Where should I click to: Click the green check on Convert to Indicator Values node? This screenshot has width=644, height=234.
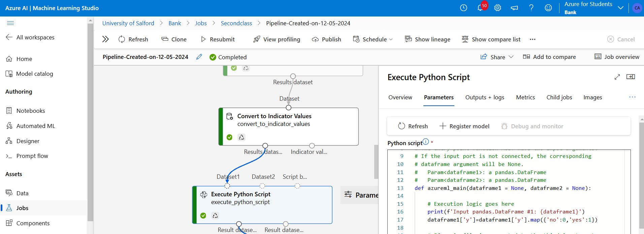(x=229, y=137)
